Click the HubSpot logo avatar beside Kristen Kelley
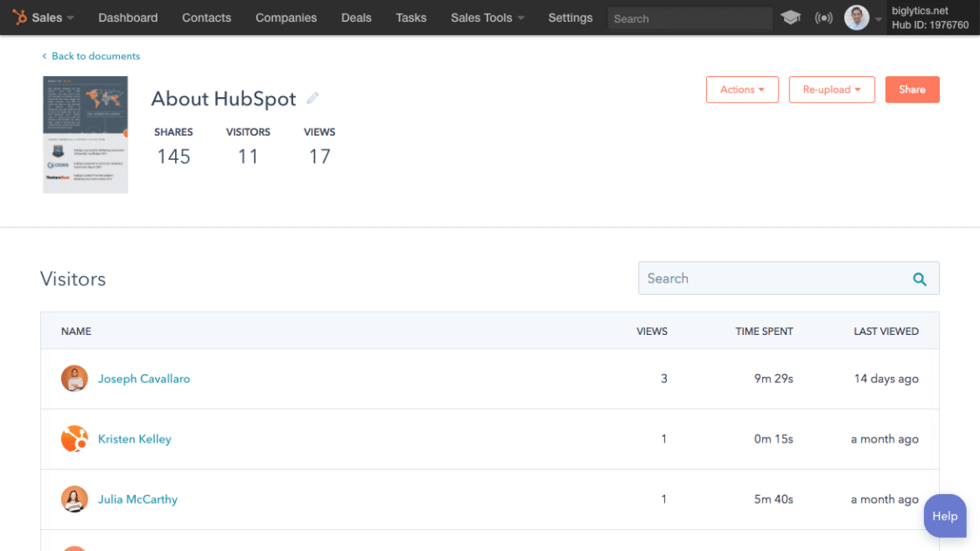Screen dimensions: 980x551 (74, 438)
